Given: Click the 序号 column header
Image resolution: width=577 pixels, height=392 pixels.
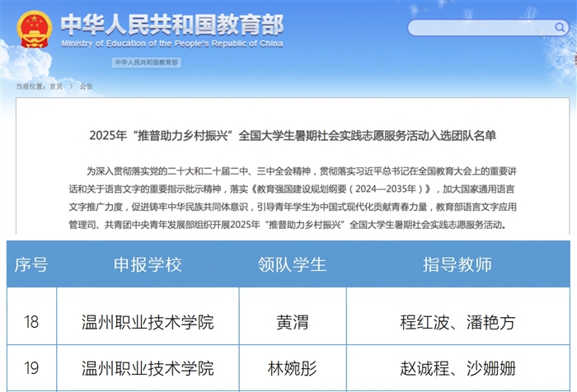Looking at the screenshot, I should coord(31,264).
